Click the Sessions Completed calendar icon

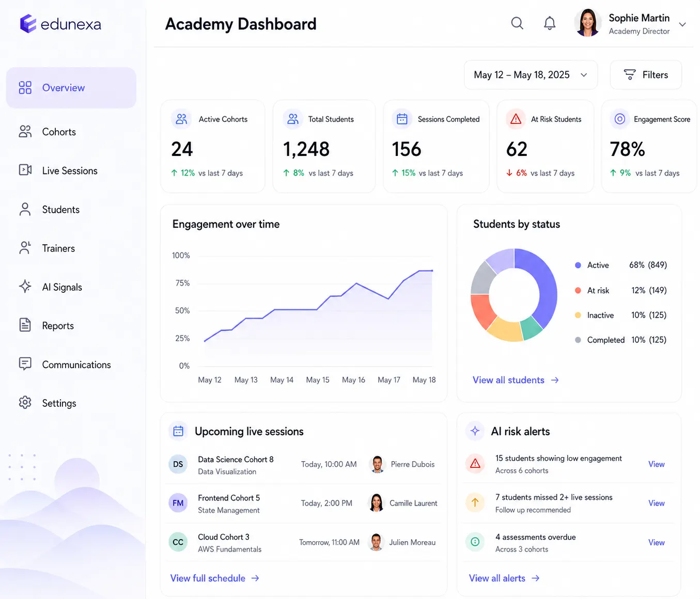tap(402, 119)
